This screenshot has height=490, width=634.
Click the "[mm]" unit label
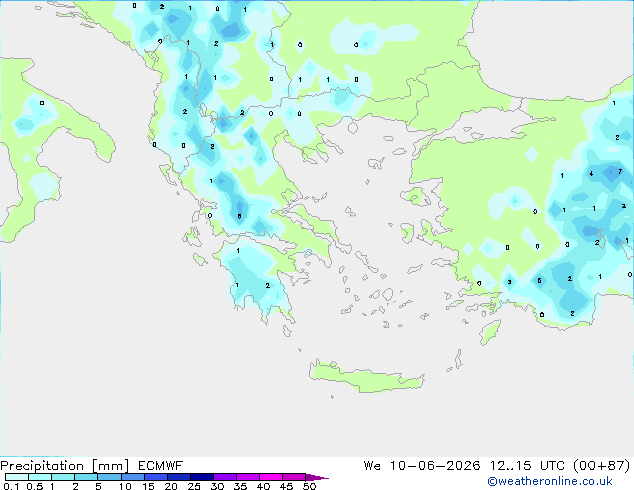tap(110, 466)
